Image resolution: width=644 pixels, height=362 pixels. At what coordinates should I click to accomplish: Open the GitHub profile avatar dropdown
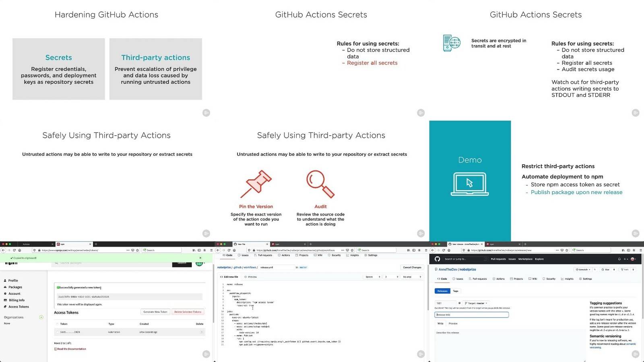click(634, 259)
